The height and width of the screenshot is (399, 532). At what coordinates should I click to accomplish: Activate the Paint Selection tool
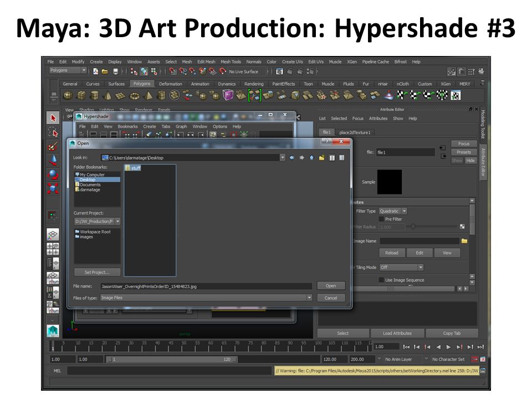click(53, 146)
